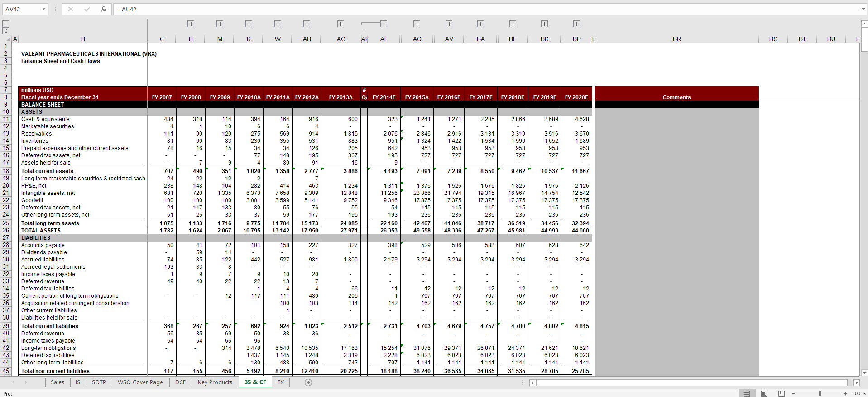Click vertical scrollbar down arrow
868x397 pixels.
point(864,373)
